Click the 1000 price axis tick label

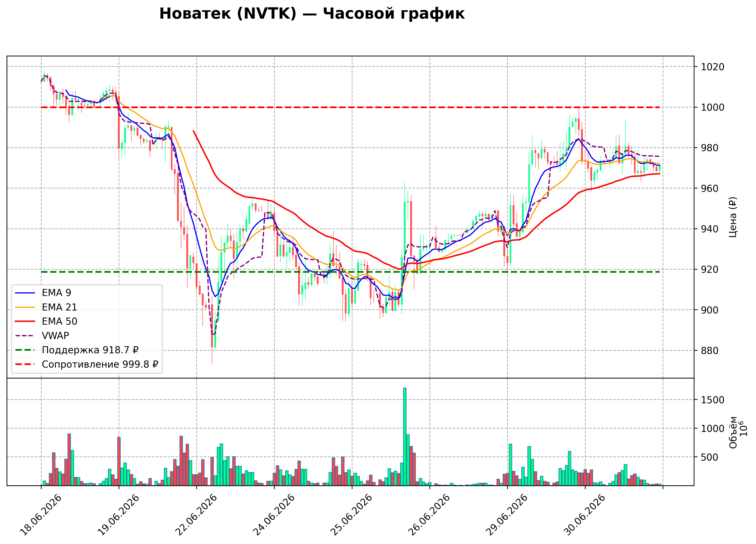coord(713,107)
